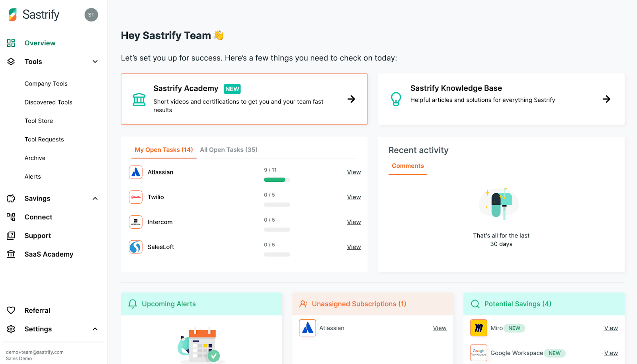The height and width of the screenshot is (364, 637).
Task: Click the Potential Savings (4) header
Action: click(x=544, y=304)
